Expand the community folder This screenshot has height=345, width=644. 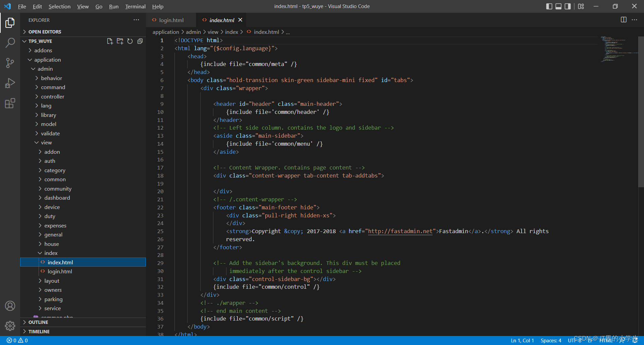tap(83, 189)
